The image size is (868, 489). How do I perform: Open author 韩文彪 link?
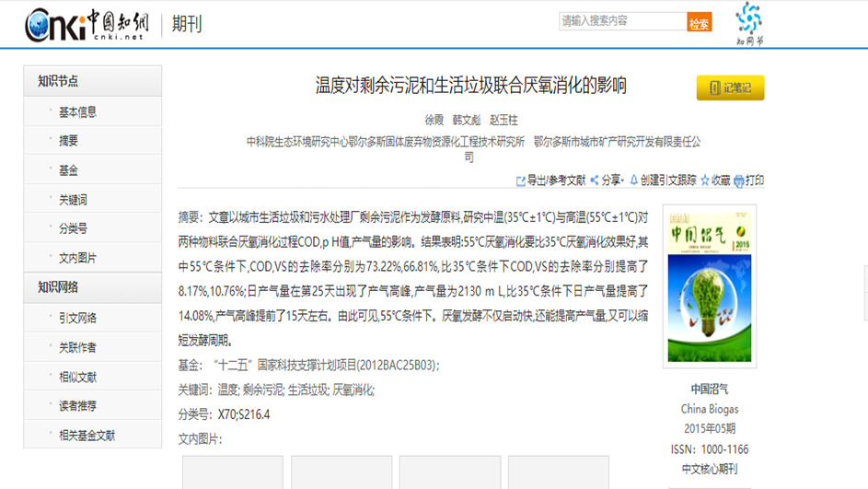click(x=467, y=120)
